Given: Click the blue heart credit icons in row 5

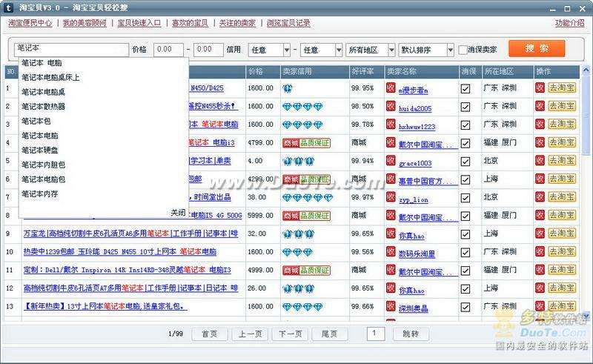Looking at the screenshot, I should [x=299, y=161].
